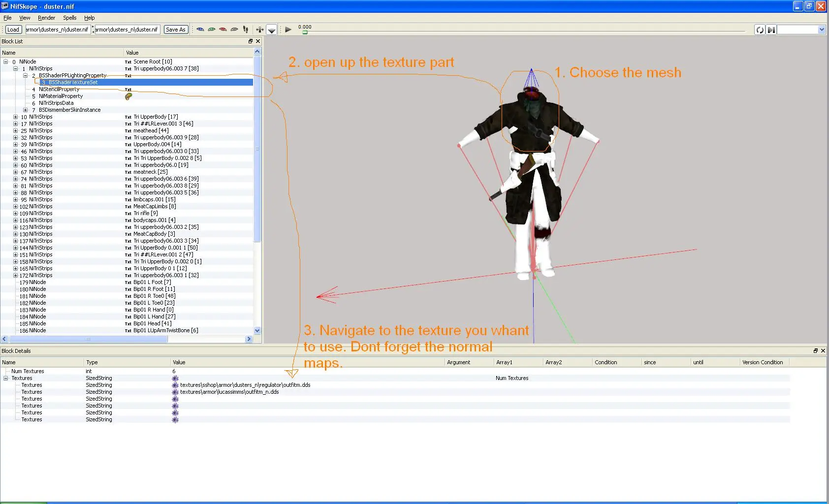Open the Spells menu
The width and height of the screenshot is (829, 504).
pos(69,18)
